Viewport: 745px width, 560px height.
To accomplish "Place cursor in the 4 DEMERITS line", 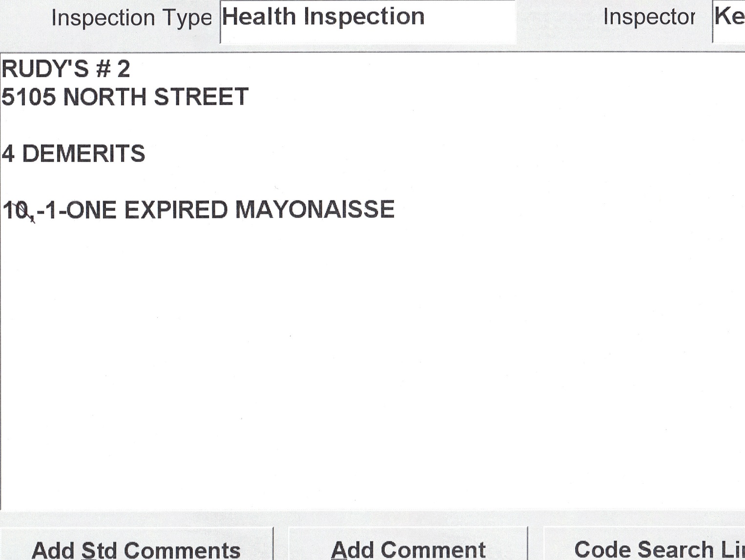I will click(73, 154).
